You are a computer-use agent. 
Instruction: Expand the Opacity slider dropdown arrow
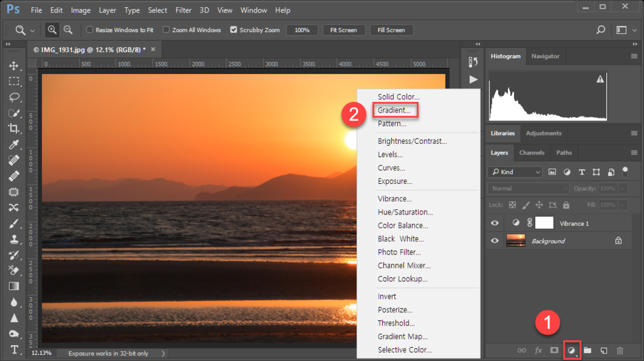coord(623,188)
